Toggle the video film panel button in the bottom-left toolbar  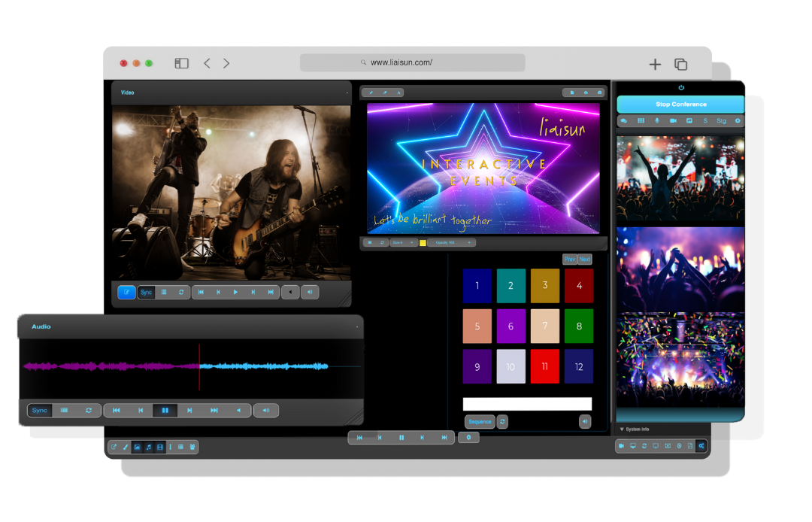click(x=160, y=447)
